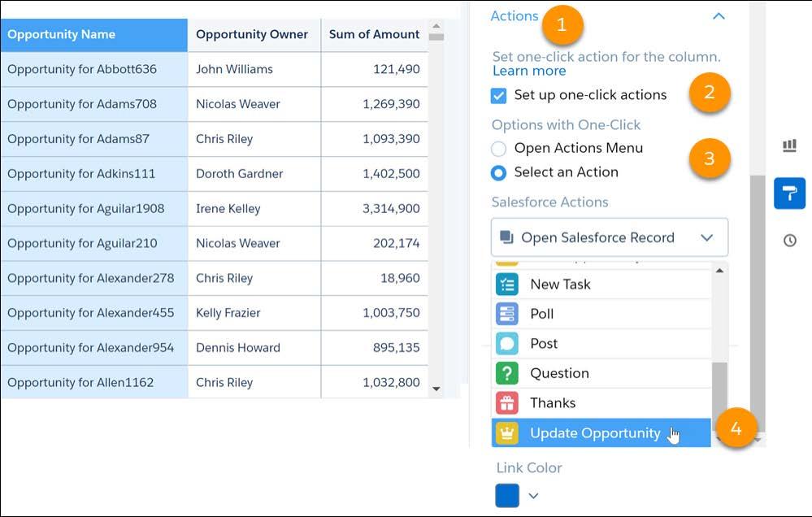The width and height of the screenshot is (812, 517).
Task: Click the 1,003,750 amount cell
Action: 375,313
